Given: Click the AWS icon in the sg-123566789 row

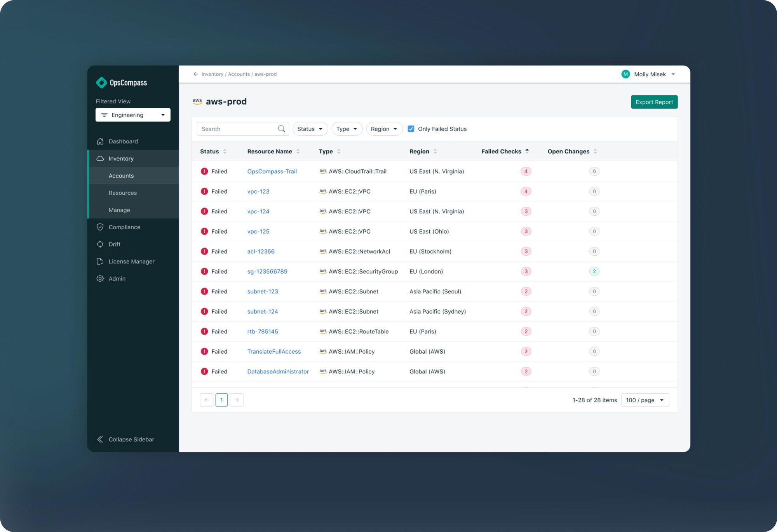Looking at the screenshot, I should click(x=323, y=271).
